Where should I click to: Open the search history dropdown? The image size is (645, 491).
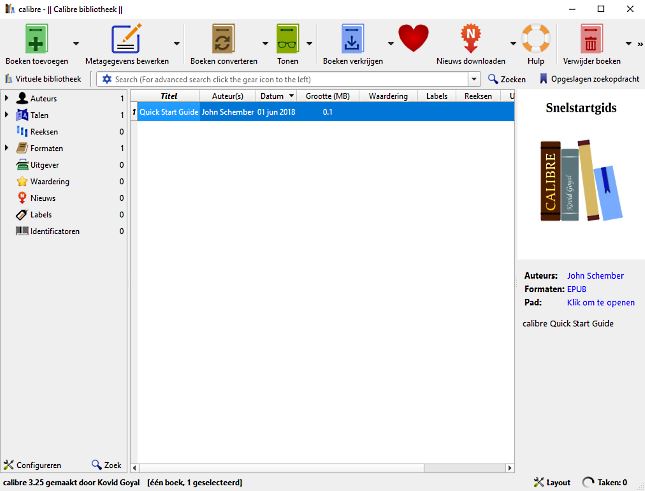[x=474, y=79]
